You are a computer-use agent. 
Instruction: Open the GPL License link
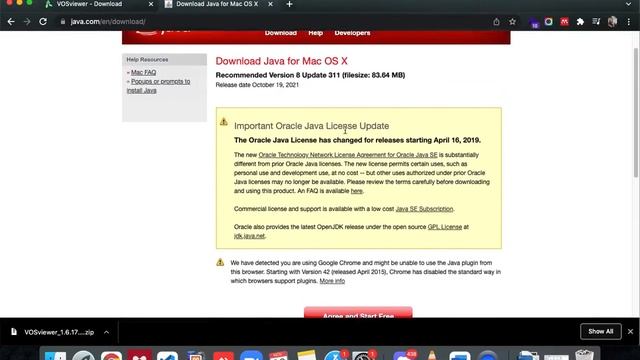444,227
